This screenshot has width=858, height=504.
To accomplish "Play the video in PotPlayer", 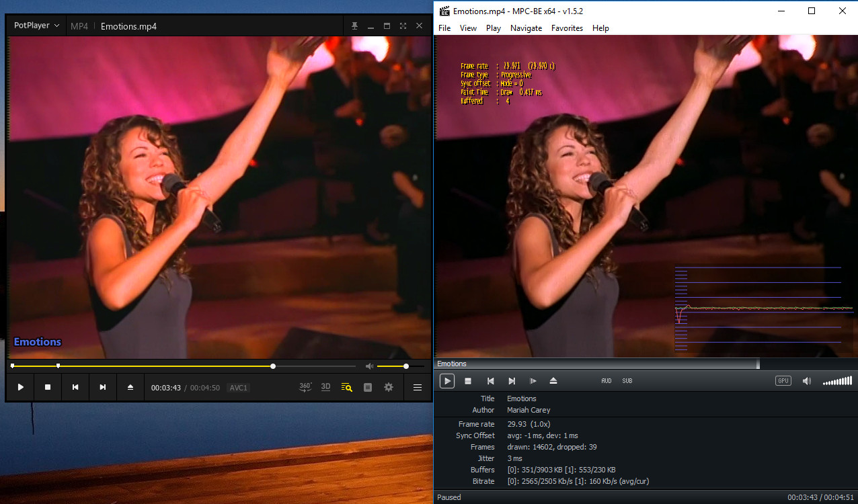I will (x=21, y=387).
